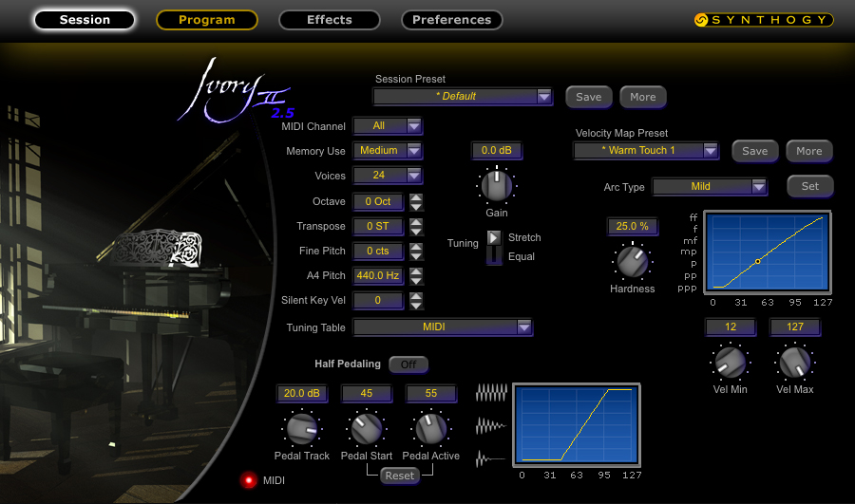Save the velocity map preset

coord(754,152)
